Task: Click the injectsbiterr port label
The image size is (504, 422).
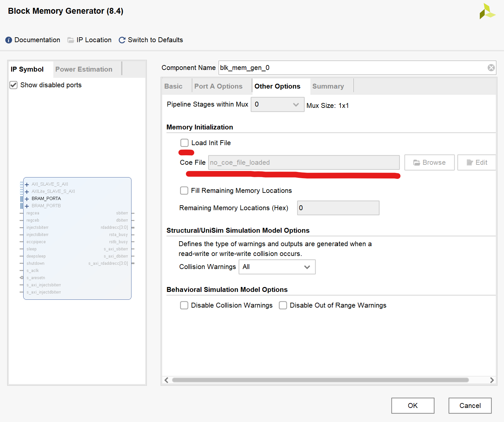Action: 37,228
